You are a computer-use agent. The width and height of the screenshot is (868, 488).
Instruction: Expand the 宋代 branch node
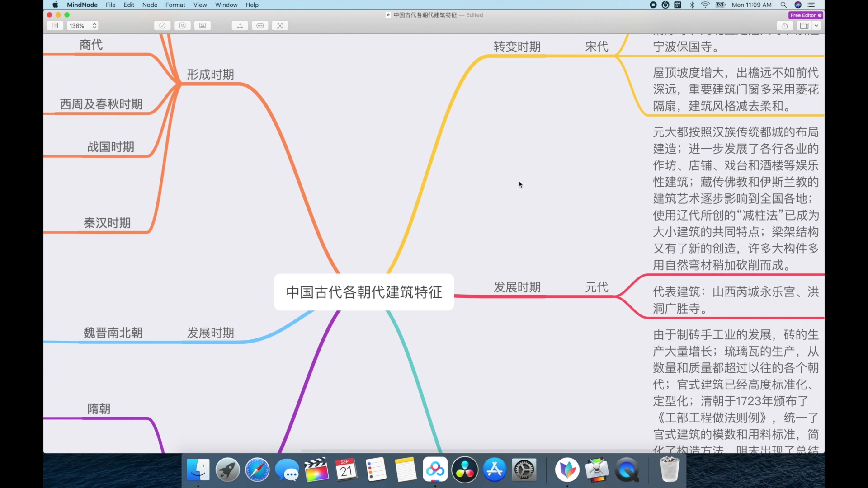pyautogui.click(x=596, y=46)
